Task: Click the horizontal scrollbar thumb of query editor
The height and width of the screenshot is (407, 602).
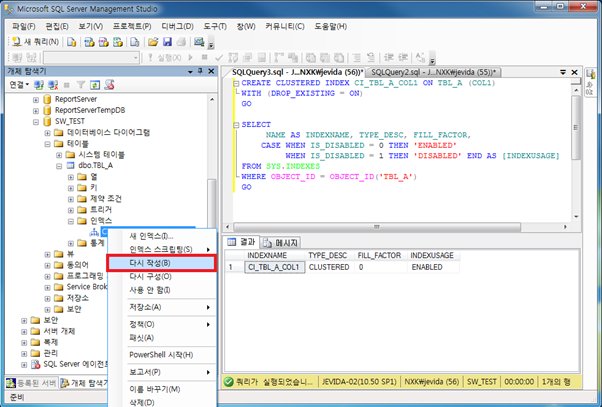Action: click(x=377, y=227)
